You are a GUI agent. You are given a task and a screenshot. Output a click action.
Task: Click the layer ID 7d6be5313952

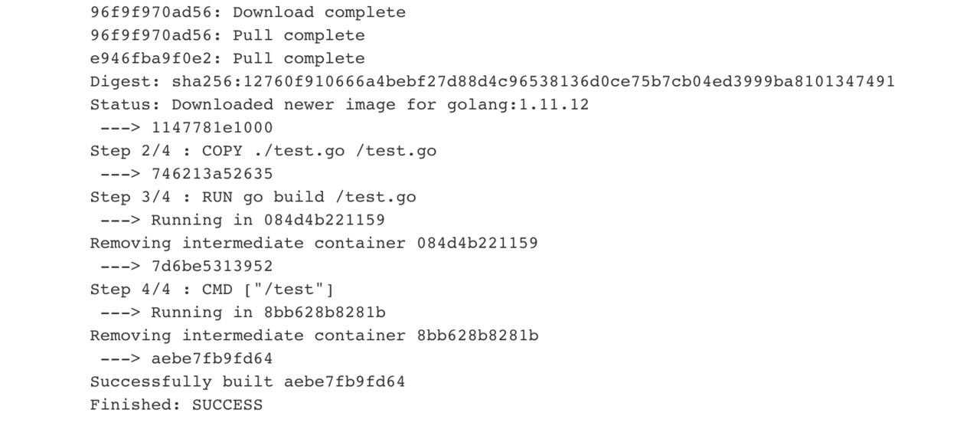coord(212,266)
